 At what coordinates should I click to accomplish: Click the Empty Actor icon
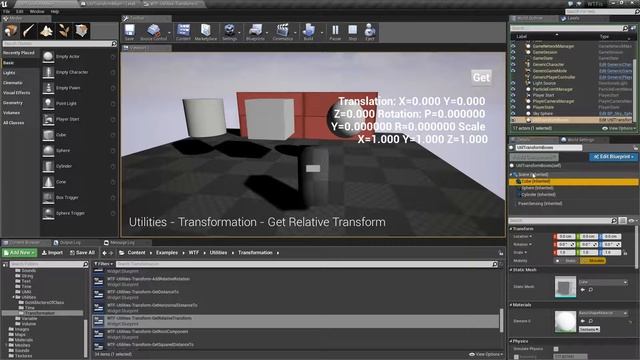pos(48,57)
